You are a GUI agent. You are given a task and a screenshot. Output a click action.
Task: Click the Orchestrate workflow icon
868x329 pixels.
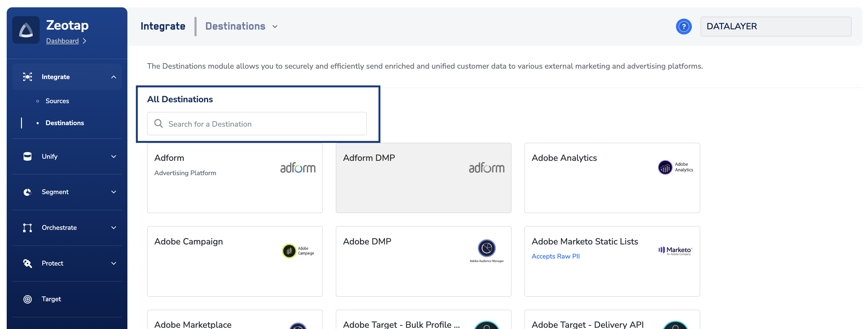(27, 228)
